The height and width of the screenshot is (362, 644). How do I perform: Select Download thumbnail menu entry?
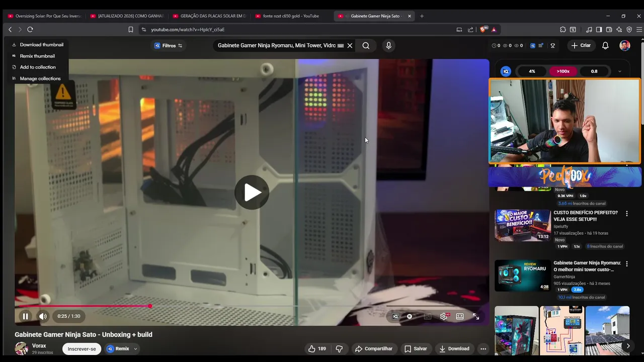(38, 45)
